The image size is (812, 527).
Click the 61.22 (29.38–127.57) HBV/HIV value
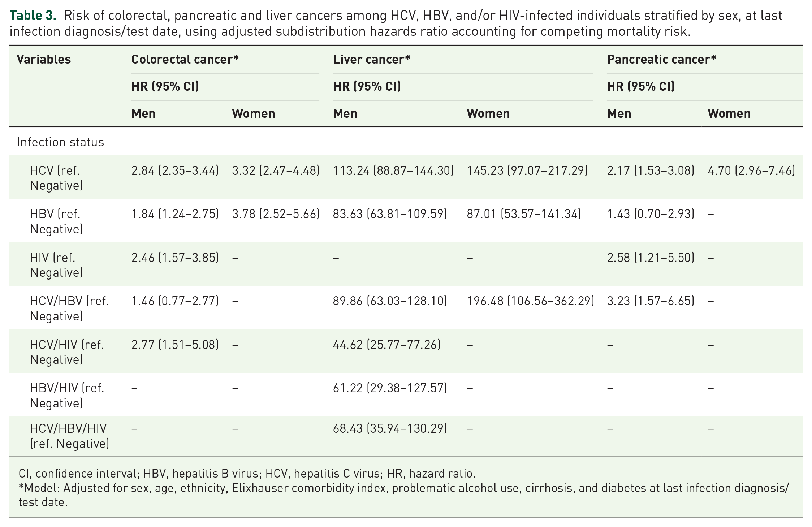point(390,388)
